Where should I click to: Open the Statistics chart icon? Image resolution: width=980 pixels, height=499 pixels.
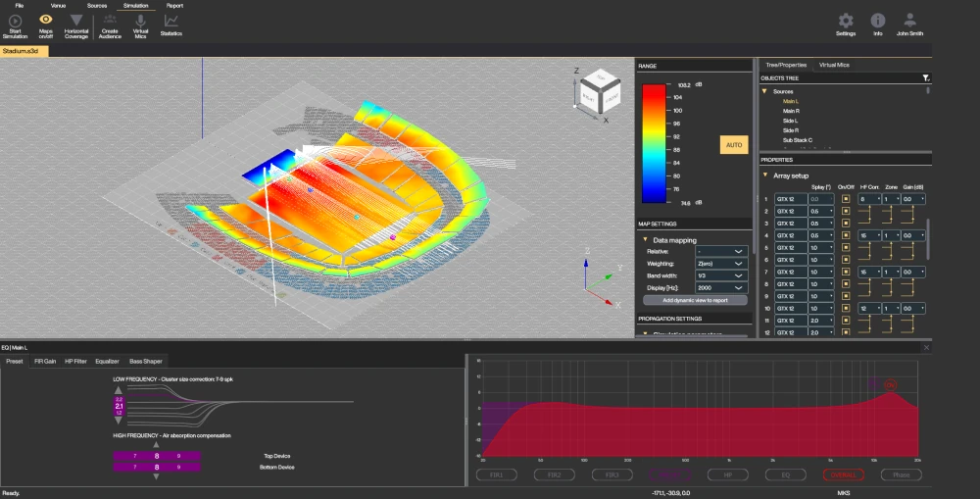[x=171, y=20]
